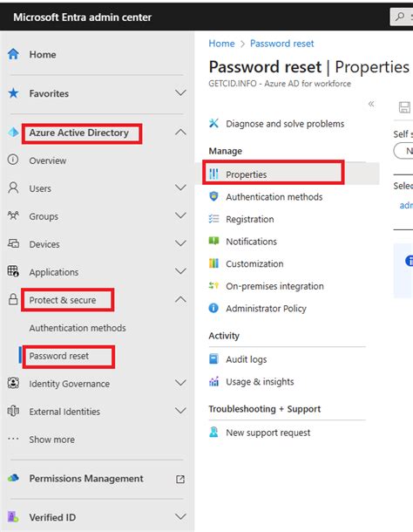Viewport: 413px width, 532px height.
Task: Select Password reset in the sidebar
Action: point(59,356)
